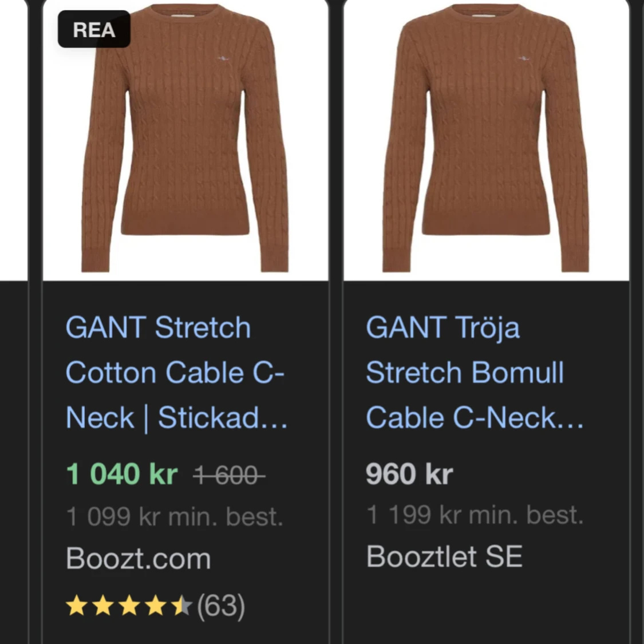The image size is (644, 644).
Task: Click the Boozt.com seller link
Action: (x=138, y=558)
